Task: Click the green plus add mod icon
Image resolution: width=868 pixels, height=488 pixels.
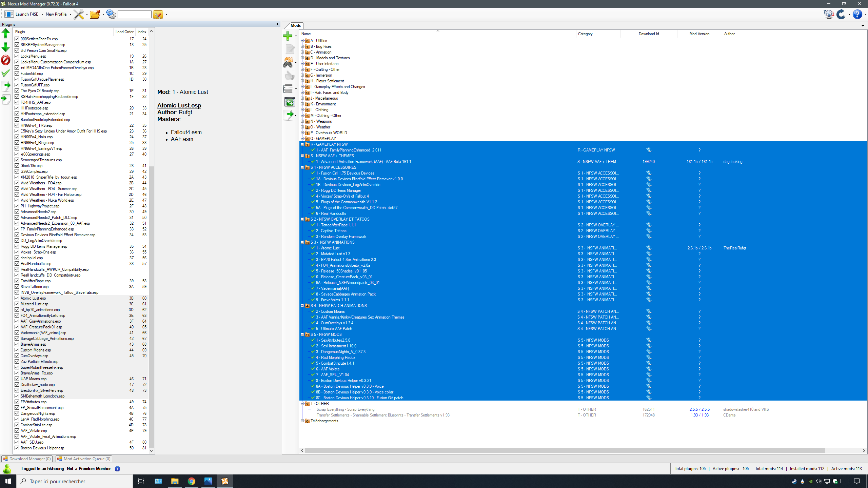Action: click(288, 36)
